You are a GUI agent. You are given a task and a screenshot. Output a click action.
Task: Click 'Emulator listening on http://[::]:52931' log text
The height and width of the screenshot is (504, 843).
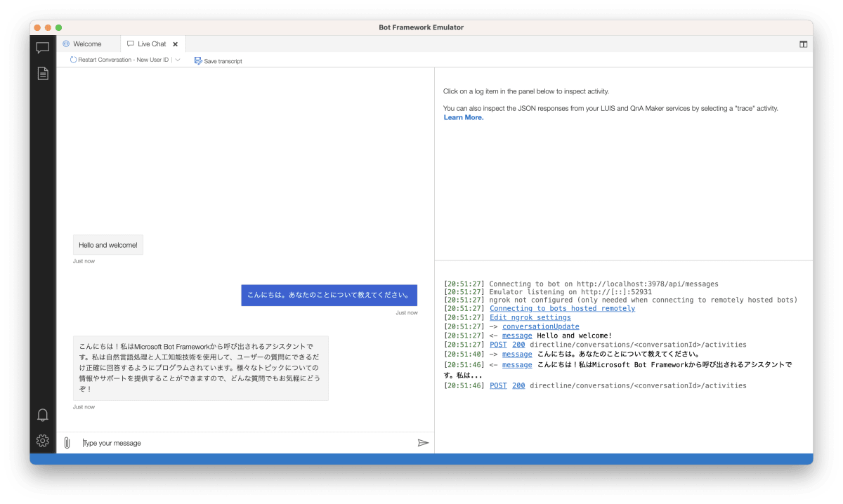point(570,292)
